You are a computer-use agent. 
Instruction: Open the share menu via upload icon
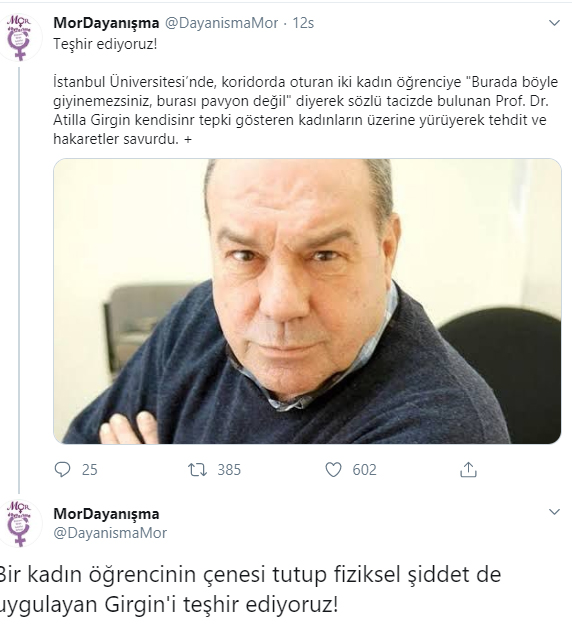point(468,469)
